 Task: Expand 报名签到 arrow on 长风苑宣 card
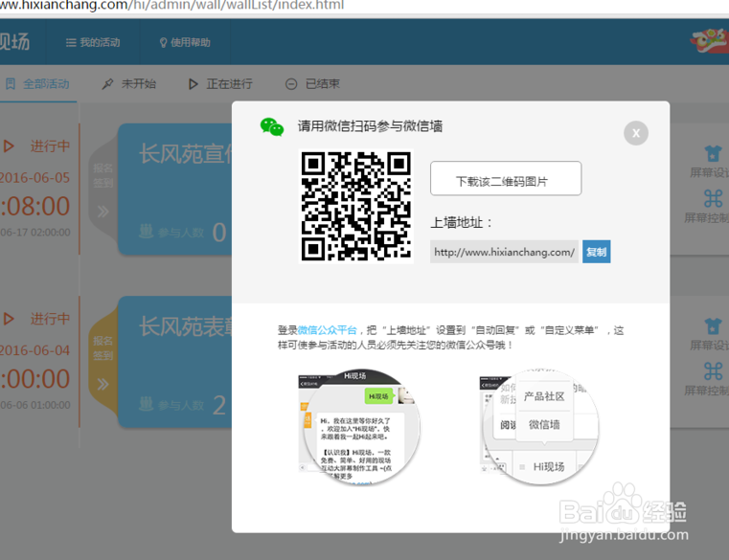point(103,212)
